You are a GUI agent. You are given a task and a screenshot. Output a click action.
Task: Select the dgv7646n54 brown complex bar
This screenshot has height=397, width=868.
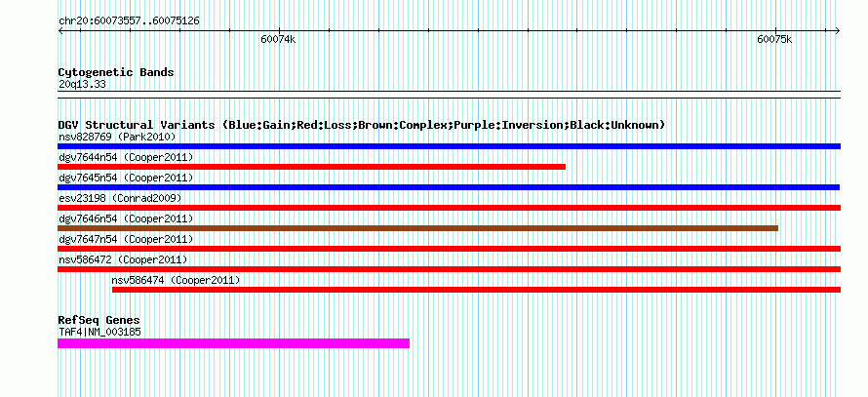[418, 228]
